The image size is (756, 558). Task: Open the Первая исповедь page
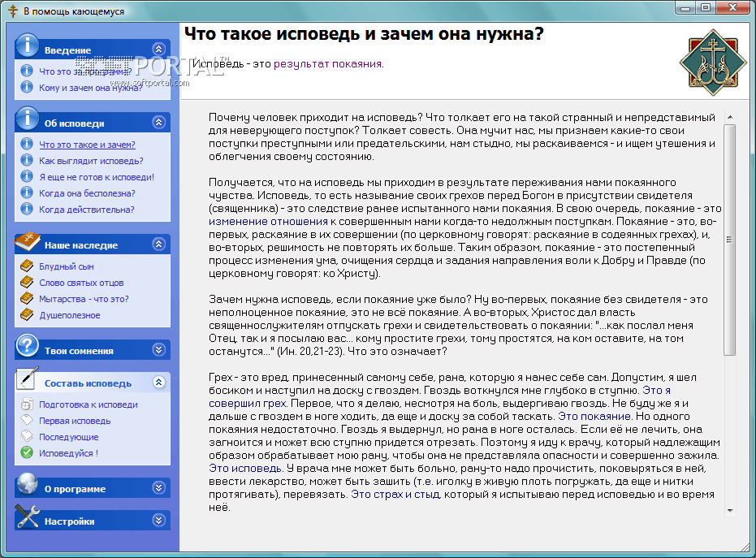pos(75,421)
